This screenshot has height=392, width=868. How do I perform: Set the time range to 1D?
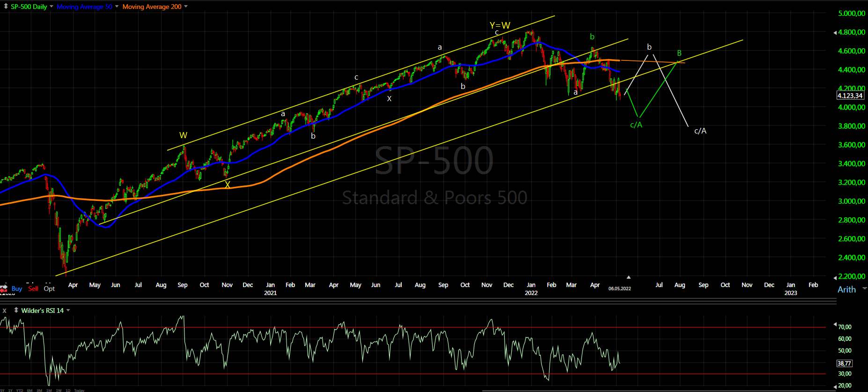[68, 390]
